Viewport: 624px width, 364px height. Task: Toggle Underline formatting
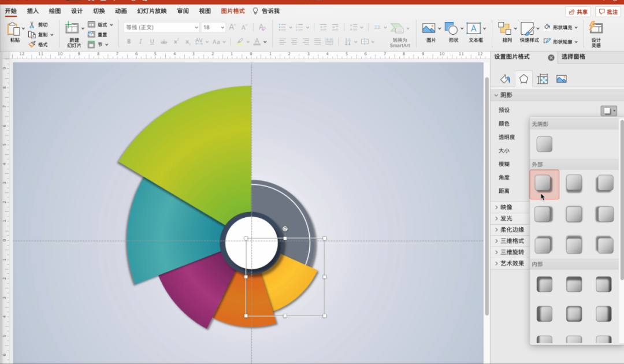point(152,42)
